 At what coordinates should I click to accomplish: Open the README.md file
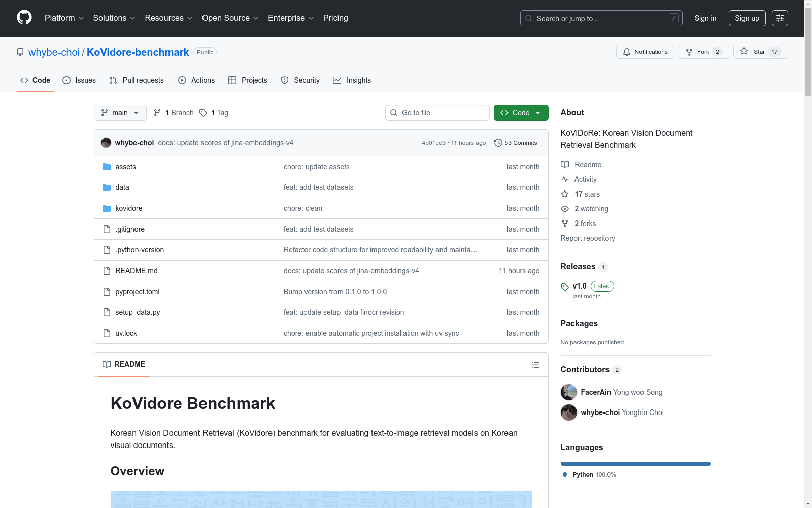tap(137, 271)
